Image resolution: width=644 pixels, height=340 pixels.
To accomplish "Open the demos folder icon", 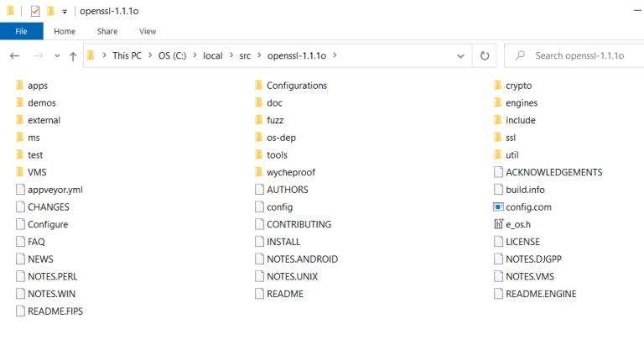I will [20, 102].
